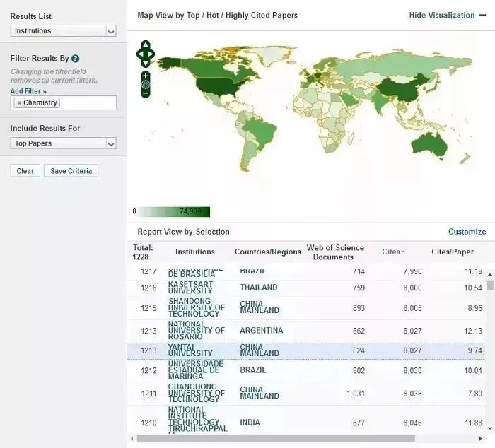The width and height of the screenshot is (495, 448).
Task: Pan the map left with arrow control
Action: [x=139, y=53]
